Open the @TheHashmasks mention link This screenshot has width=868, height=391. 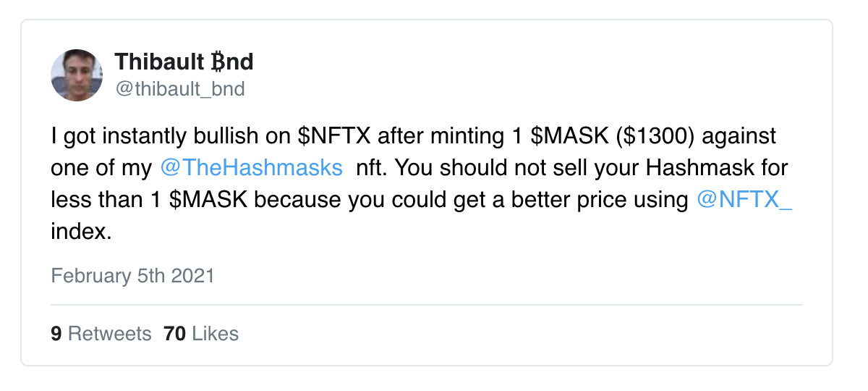[251, 168]
